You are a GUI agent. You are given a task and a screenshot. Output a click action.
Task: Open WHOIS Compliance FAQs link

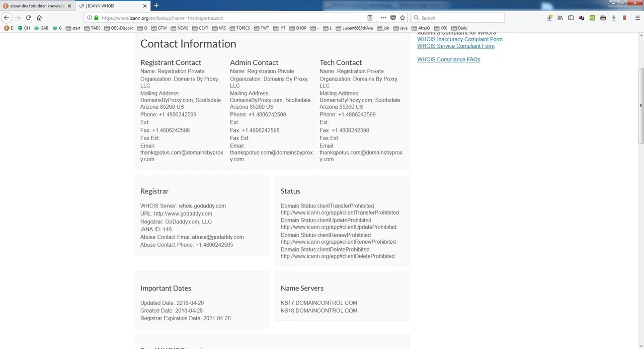click(x=449, y=59)
